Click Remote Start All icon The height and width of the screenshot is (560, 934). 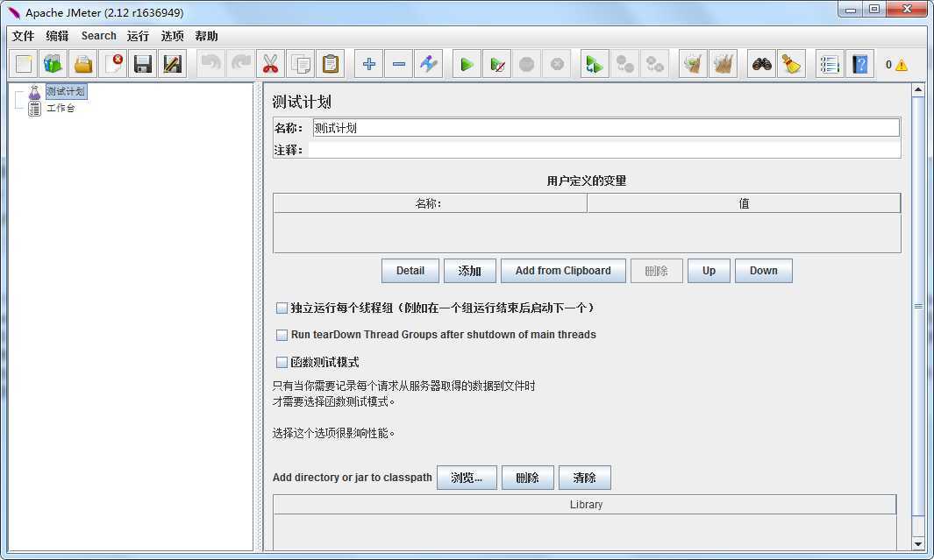595,64
